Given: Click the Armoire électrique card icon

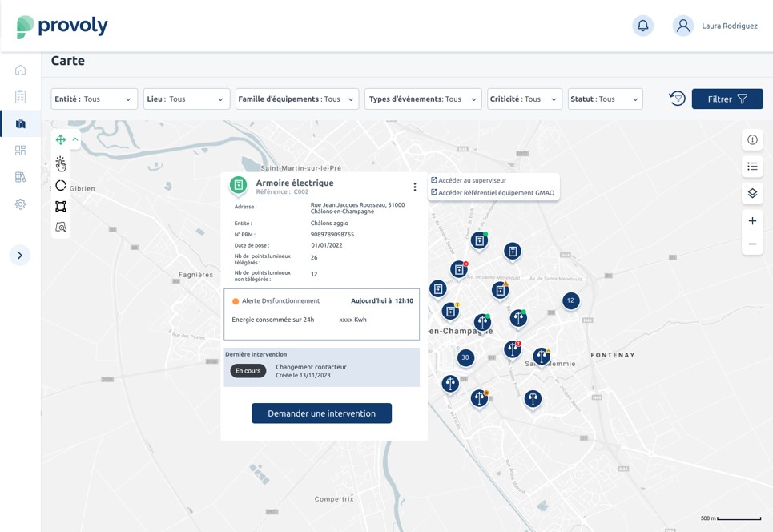Looking at the screenshot, I should tap(239, 185).
